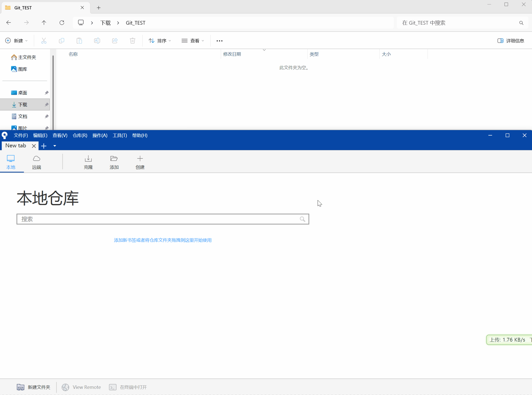Refresh the Explorer folder view
Viewport: 532px width, 395px height.
click(x=62, y=23)
